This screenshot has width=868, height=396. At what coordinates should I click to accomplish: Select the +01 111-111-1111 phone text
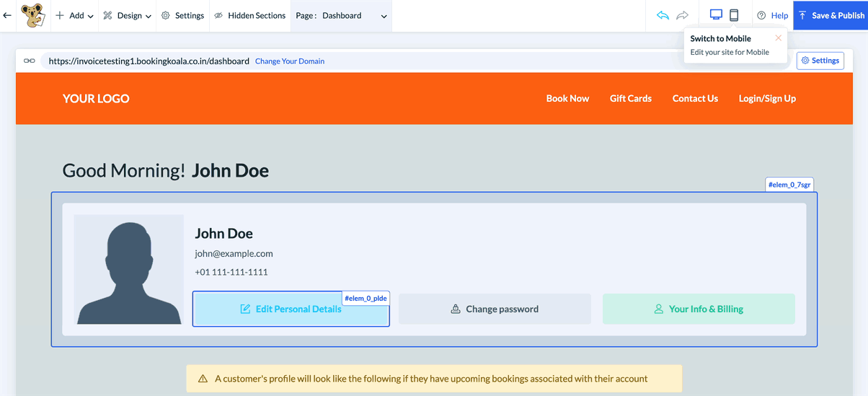tap(231, 272)
